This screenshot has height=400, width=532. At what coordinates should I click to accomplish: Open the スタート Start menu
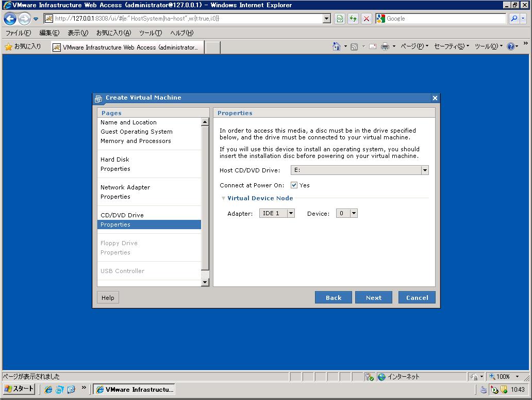19,389
